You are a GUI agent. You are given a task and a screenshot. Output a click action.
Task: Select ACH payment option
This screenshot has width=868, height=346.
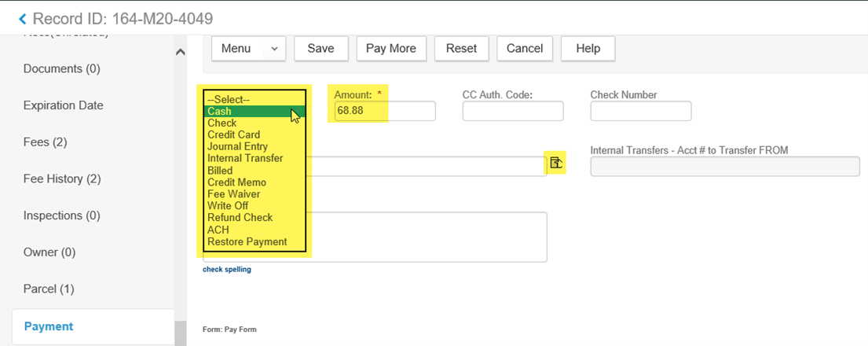[218, 230]
